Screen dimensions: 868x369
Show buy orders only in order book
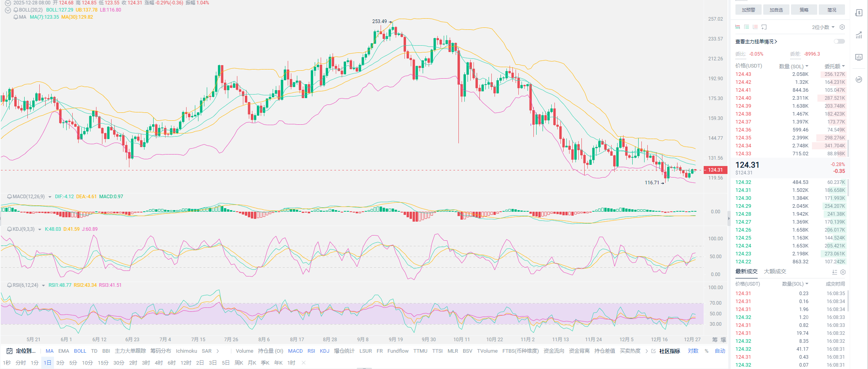[x=747, y=27]
